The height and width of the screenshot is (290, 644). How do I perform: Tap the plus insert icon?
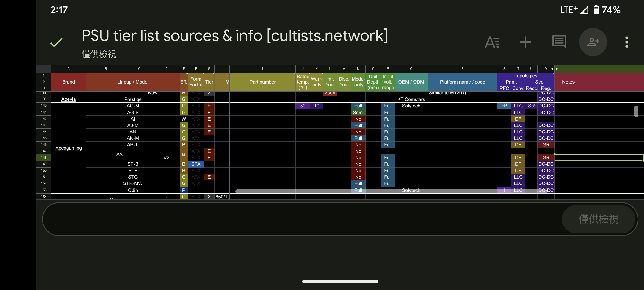(525, 42)
